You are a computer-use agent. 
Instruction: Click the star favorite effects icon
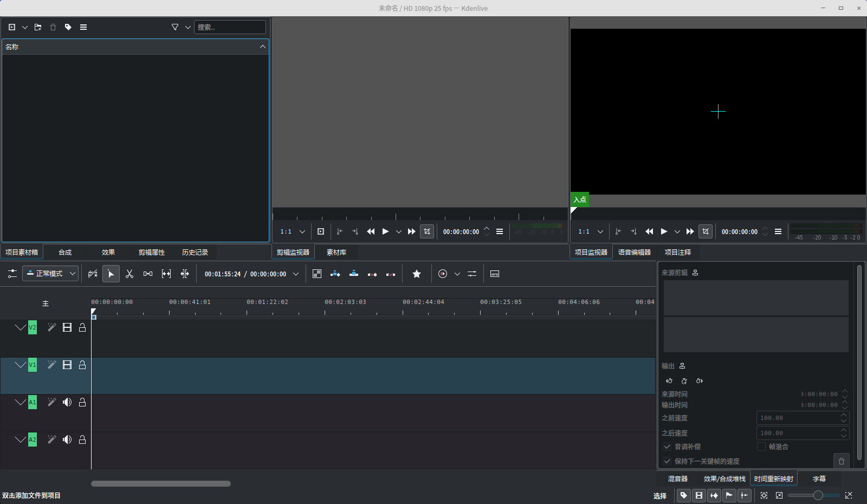(417, 274)
